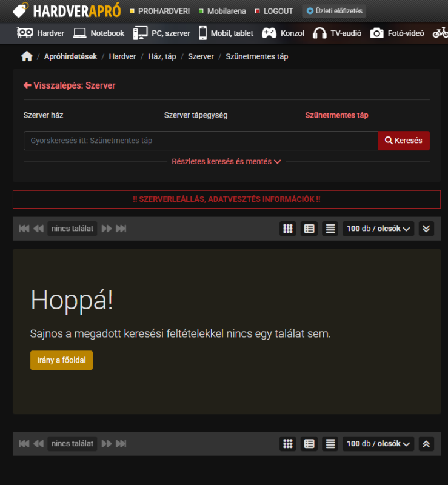
Task: Click 'nincs találat' in top pager
Action: click(72, 229)
